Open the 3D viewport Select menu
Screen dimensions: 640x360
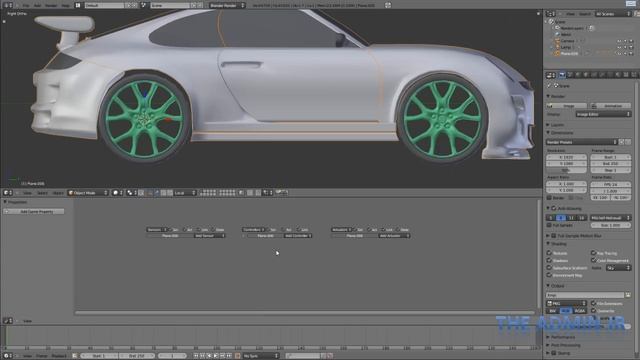[42, 193]
